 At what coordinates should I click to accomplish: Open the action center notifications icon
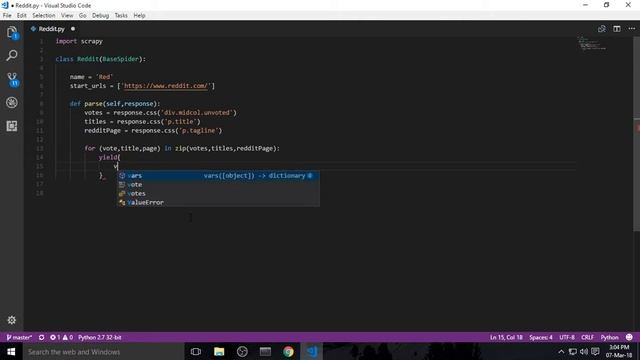[x=596, y=351]
